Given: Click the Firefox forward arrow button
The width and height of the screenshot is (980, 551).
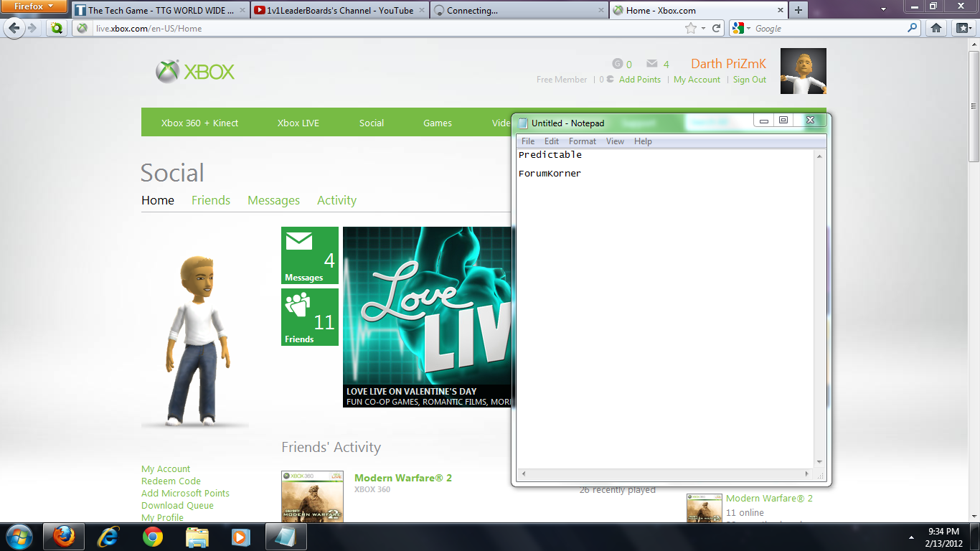Looking at the screenshot, I should click(32, 28).
